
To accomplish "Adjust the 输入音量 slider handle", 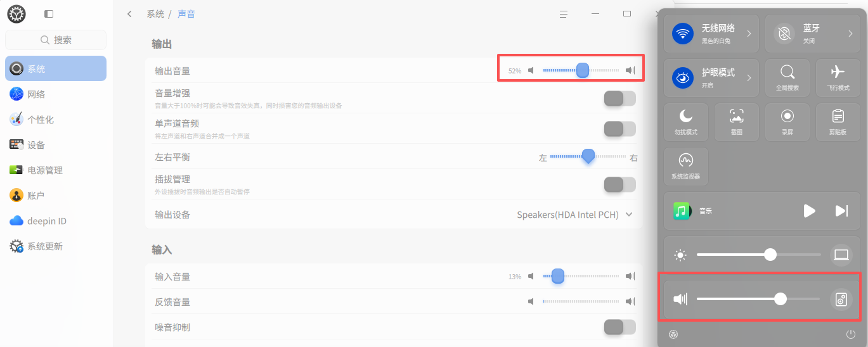I will (x=558, y=276).
